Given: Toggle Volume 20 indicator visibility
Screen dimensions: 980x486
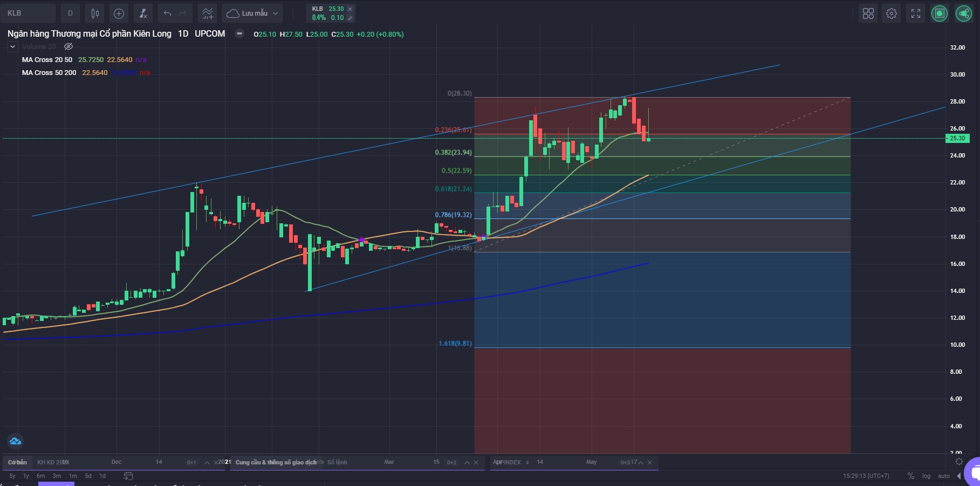Looking at the screenshot, I should [x=68, y=47].
